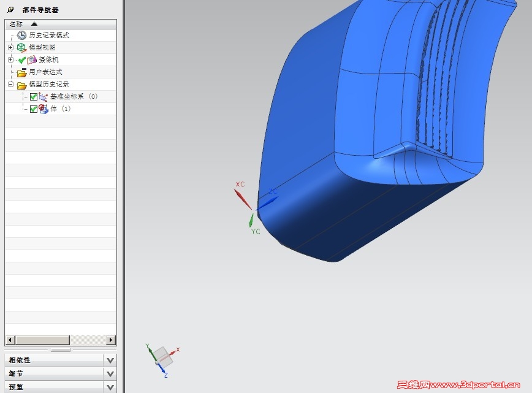Viewport: 532px width, 393px height.
Task: Click the 体 (1) body icon
Action: (44, 109)
